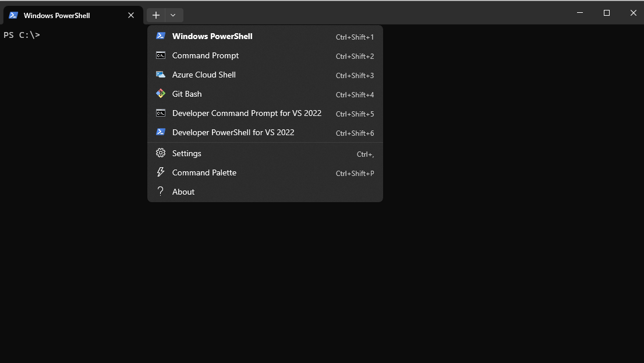The height and width of the screenshot is (363, 644).
Task: Open Settings using the gear icon
Action: click(161, 153)
